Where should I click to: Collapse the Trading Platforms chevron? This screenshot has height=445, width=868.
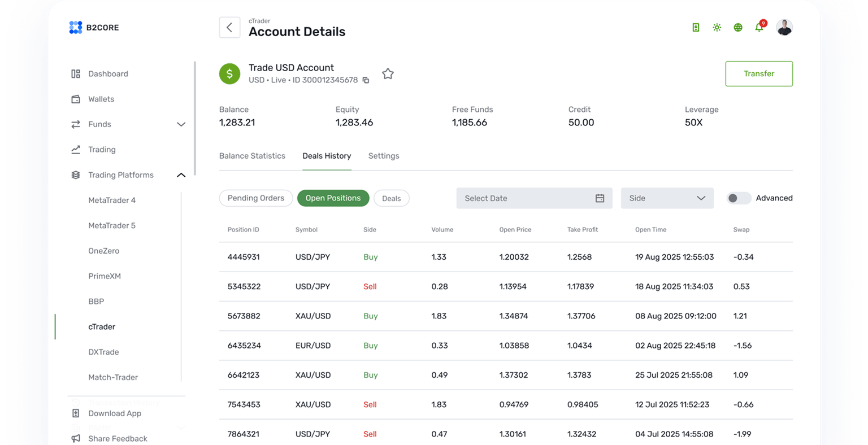point(181,175)
